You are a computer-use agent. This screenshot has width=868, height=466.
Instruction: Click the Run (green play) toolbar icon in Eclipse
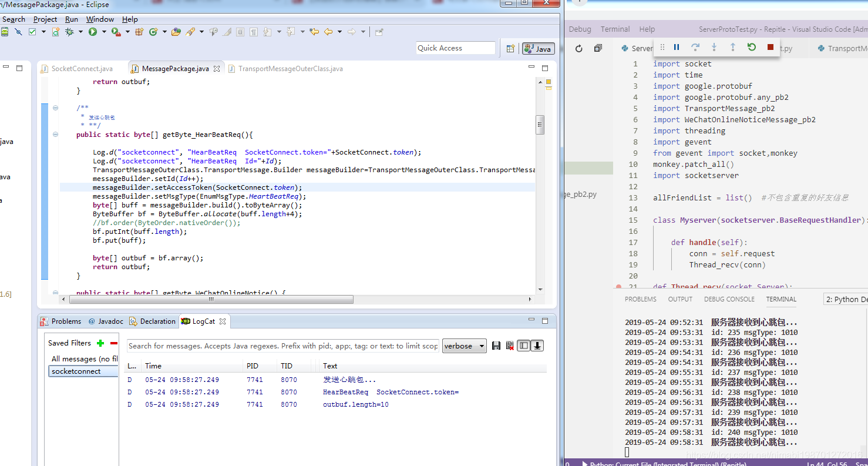click(93, 32)
